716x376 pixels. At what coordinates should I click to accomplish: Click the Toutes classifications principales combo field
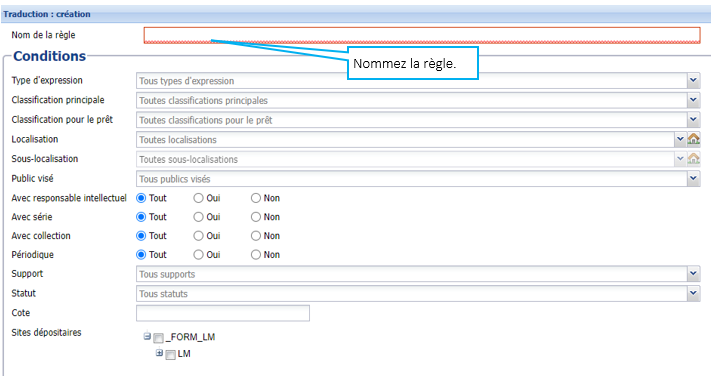tap(411, 101)
